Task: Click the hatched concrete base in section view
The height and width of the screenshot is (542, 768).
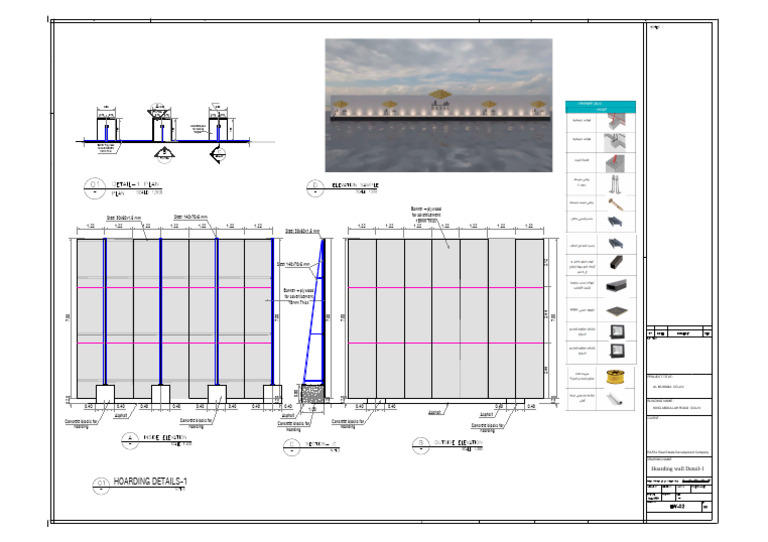Action: (x=312, y=393)
